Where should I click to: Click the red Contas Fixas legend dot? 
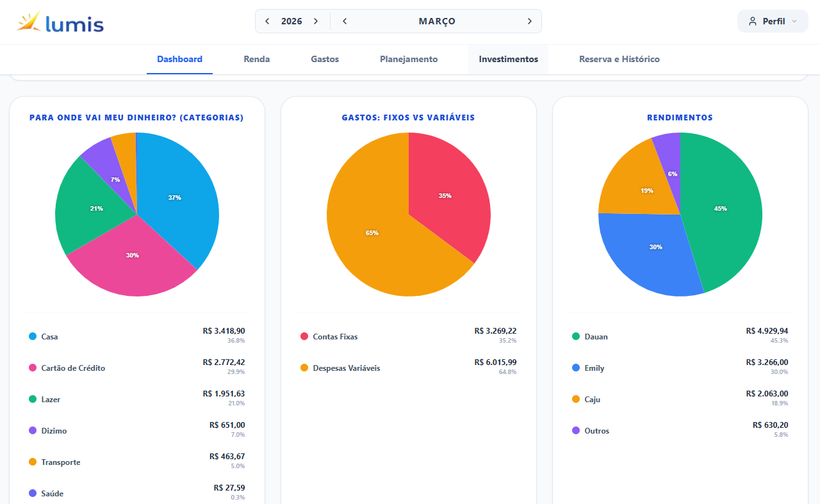pos(304,337)
